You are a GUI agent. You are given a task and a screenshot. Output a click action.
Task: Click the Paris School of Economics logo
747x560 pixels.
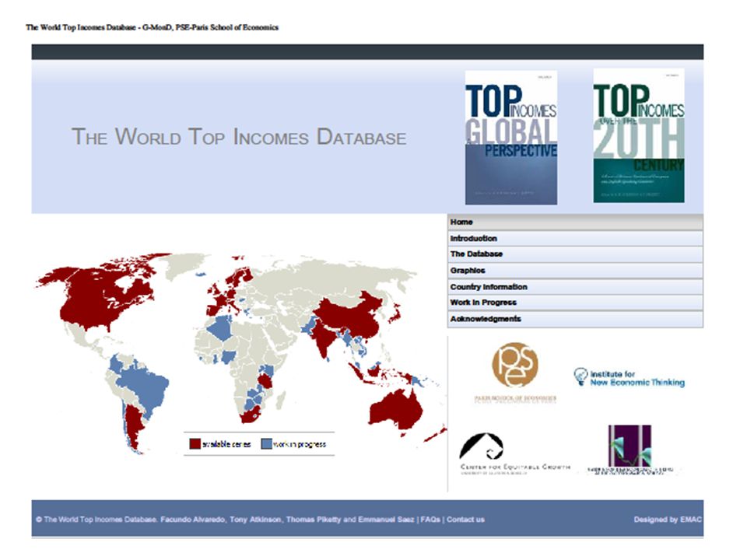point(515,373)
